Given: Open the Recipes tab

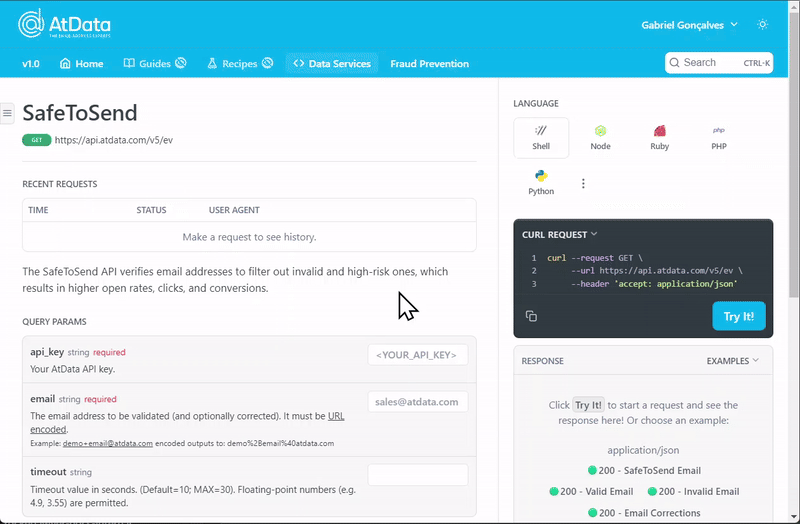Looking at the screenshot, I should [240, 63].
